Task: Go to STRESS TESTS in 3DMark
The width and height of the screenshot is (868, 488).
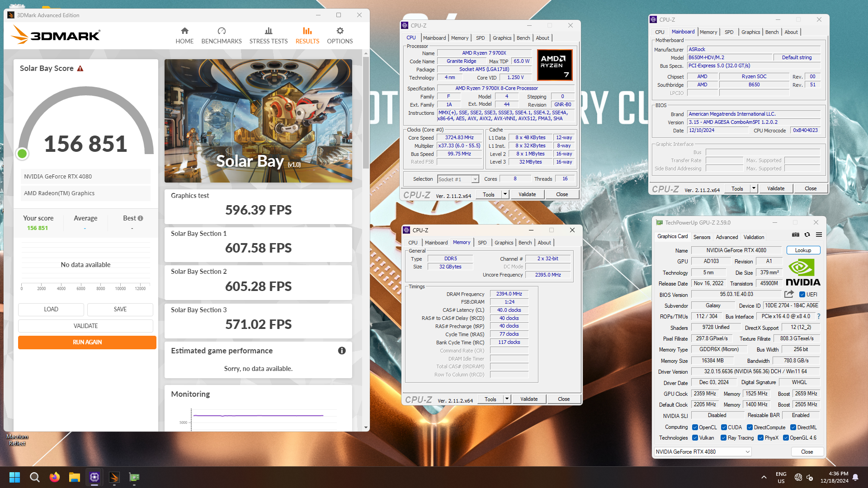Action: tap(269, 36)
